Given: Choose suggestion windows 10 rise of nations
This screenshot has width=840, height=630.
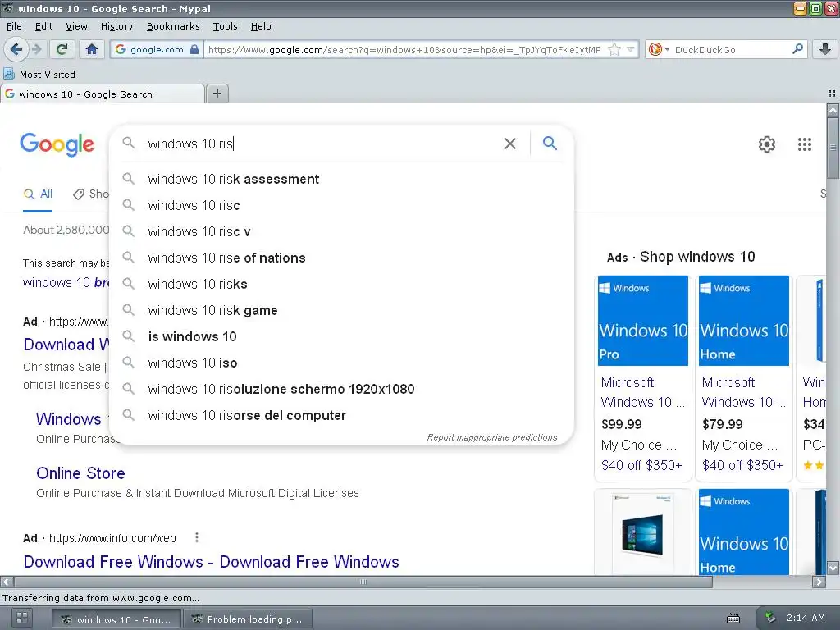Looking at the screenshot, I should 340,258.
